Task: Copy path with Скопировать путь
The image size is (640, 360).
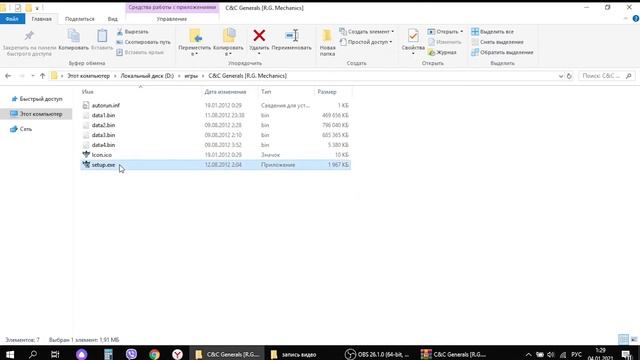Action: tap(143, 42)
